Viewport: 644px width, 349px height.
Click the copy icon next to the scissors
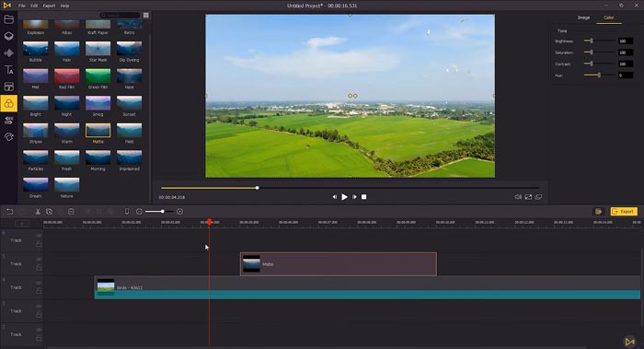click(49, 211)
